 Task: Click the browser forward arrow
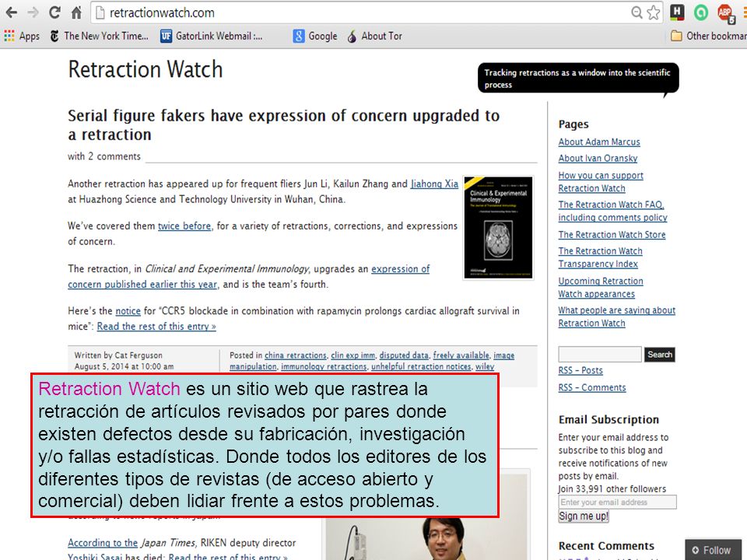click(33, 12)
